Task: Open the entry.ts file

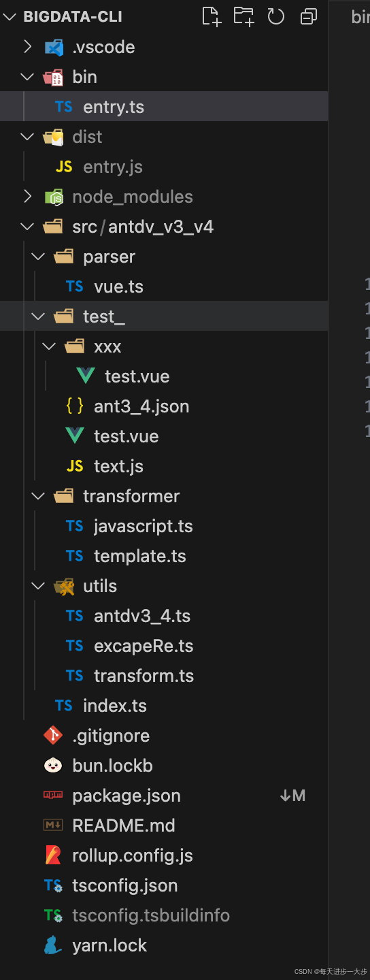Action: pyautogui.click(x=164, y=106)
